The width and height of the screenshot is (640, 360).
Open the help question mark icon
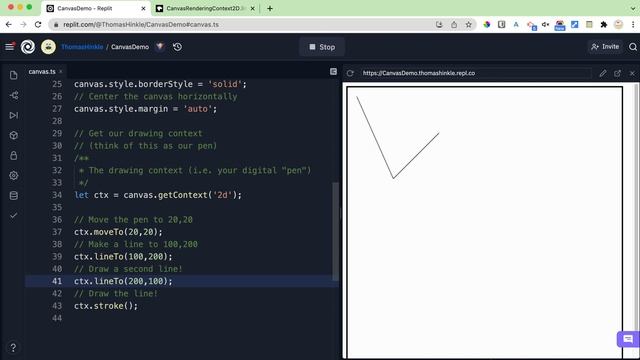coord(13,347)
